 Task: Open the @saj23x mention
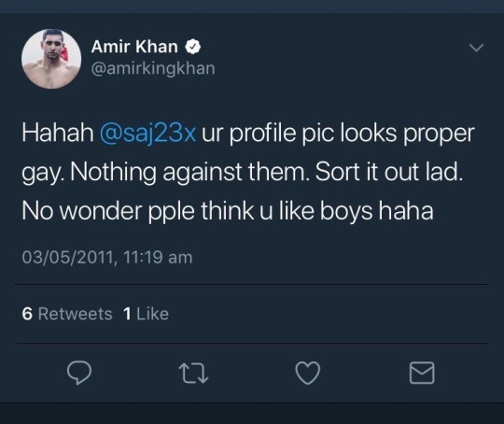(x=147, y=134)
